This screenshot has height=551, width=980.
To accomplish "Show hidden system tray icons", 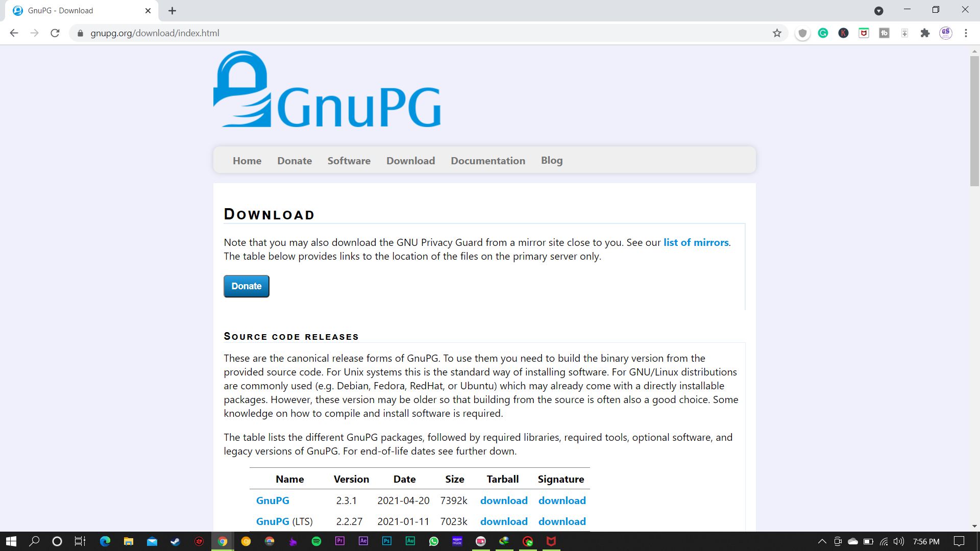I will (822, 541).
